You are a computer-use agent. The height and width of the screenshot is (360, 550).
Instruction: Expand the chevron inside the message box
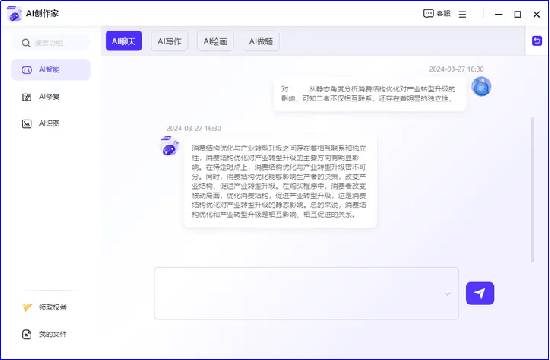pyautogui.click(x=448, y=293)
